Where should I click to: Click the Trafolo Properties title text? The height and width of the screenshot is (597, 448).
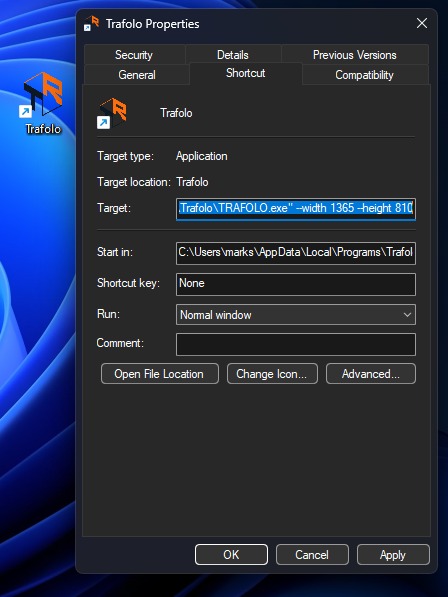(152, 24)
